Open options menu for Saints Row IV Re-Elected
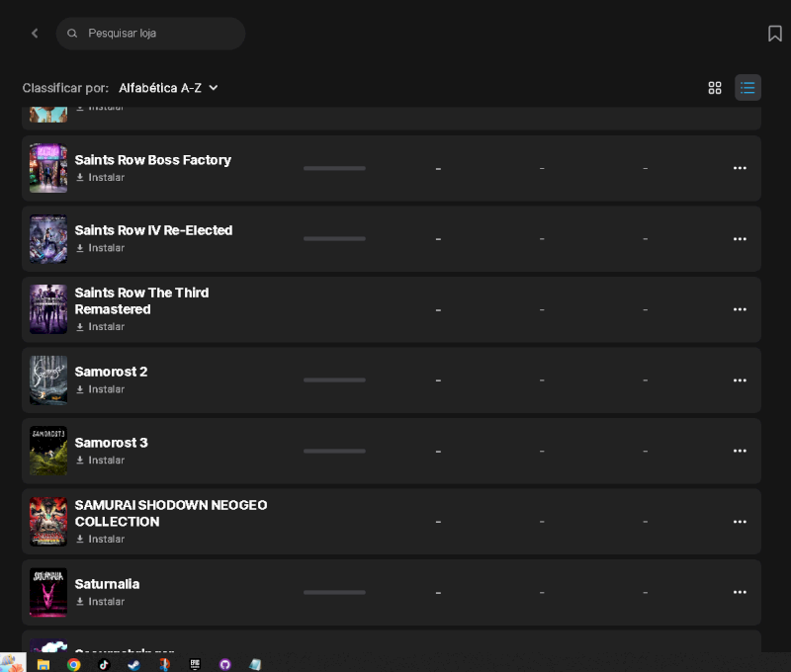The image size is (791, 672). coord(740,239)
